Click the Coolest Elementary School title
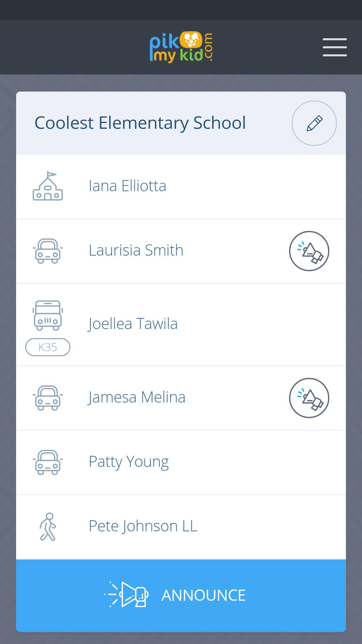Screen dimensions: 362x644 click(140, 123)
